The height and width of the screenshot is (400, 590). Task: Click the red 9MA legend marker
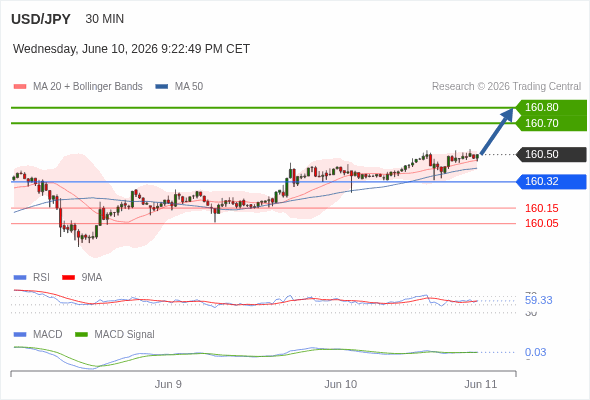coord(68,278)
